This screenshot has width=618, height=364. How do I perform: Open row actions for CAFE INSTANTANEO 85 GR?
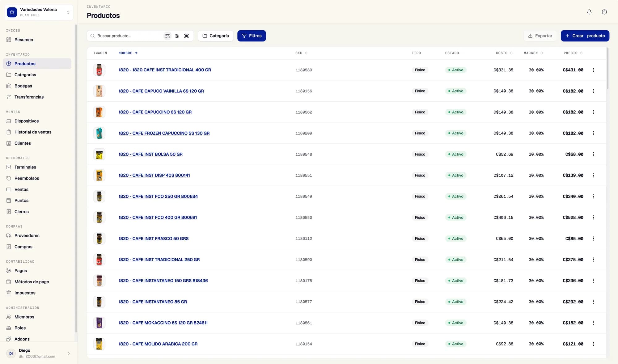click(x=593, y=302)
